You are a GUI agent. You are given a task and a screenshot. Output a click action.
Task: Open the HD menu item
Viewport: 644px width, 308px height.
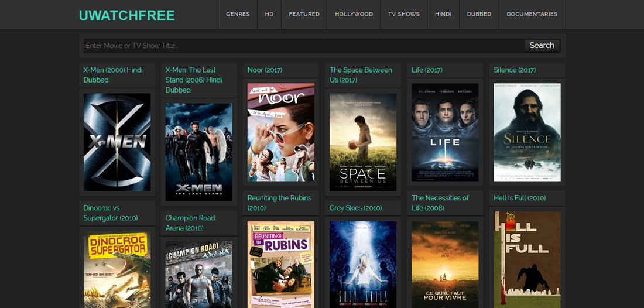pos(269,15)
